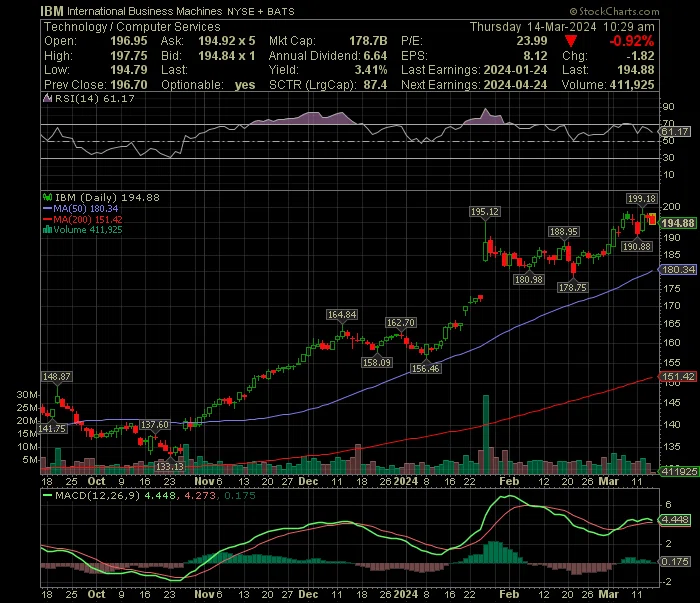Click the RSI(14) indicator legend icon

(x=47, y=98)
